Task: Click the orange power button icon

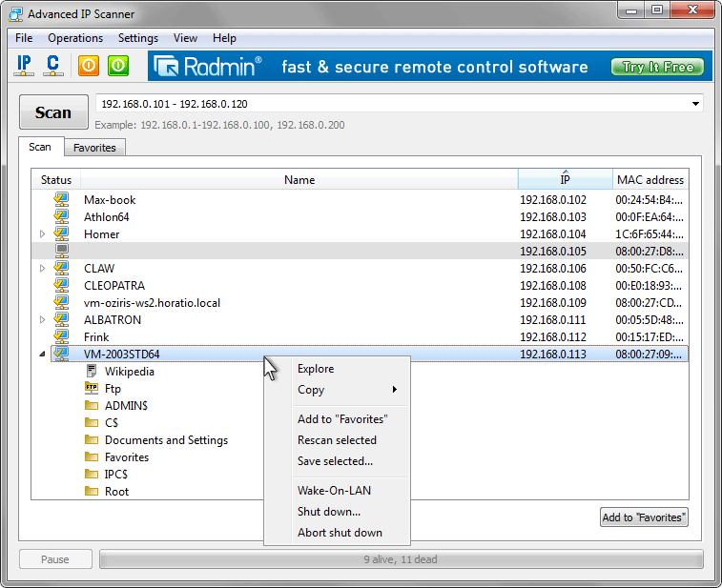Action: point(89,66)
